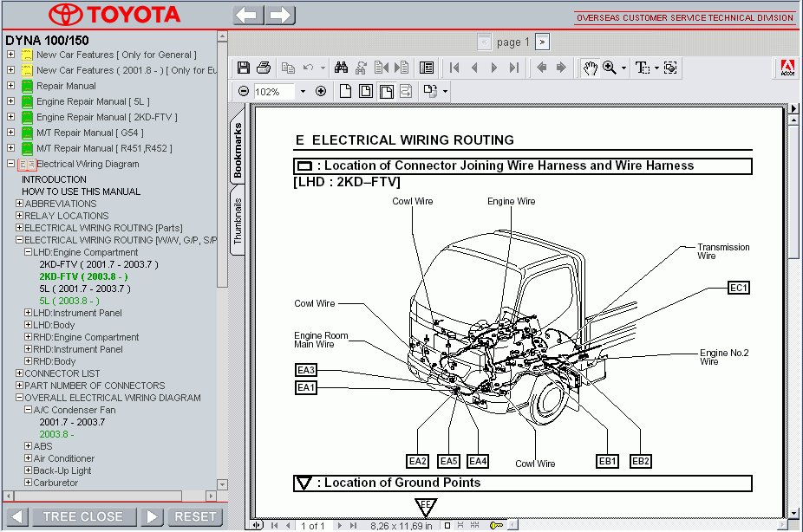The height and width of the screenshot is (532, 803).
Task: Open the Zoom tool dropdown arrow
Action: 623,68
